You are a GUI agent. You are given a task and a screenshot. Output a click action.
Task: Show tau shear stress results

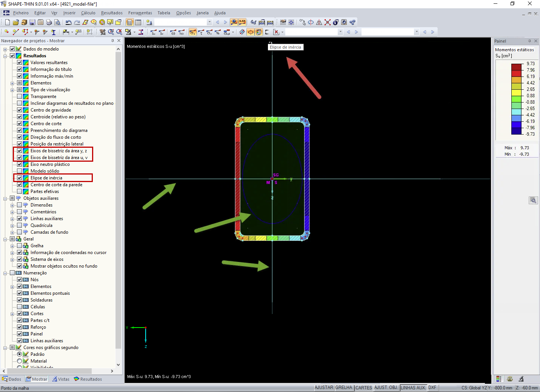pyautogui.click(x=201, y=32)
